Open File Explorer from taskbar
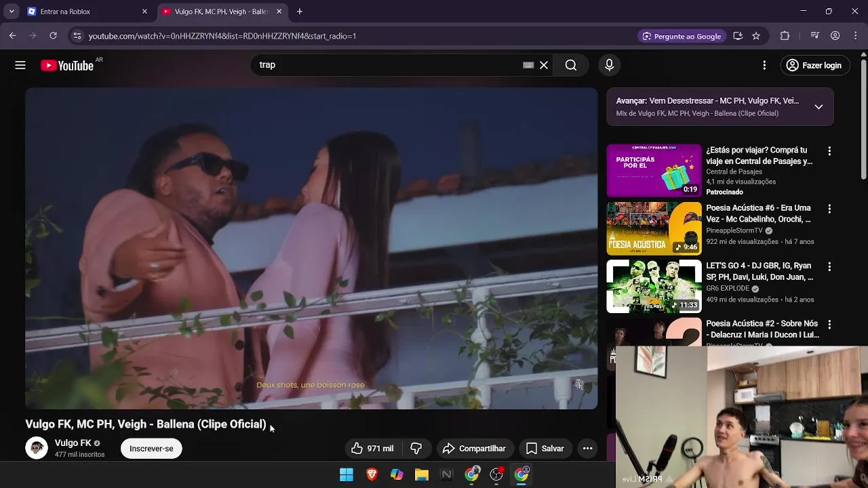 [422, 474]
